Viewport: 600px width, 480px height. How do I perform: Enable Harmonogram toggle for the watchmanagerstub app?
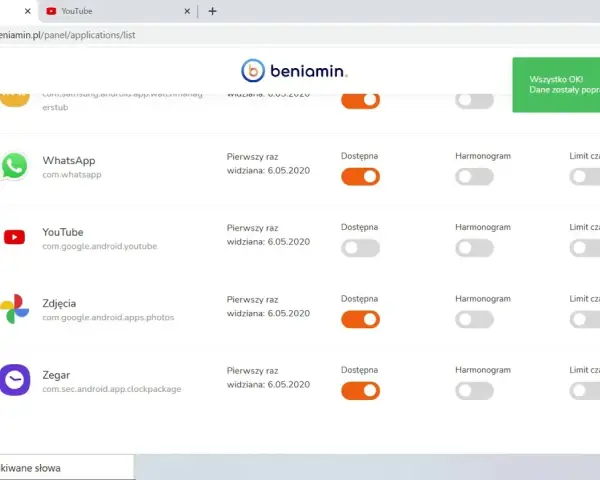point(474,101)
